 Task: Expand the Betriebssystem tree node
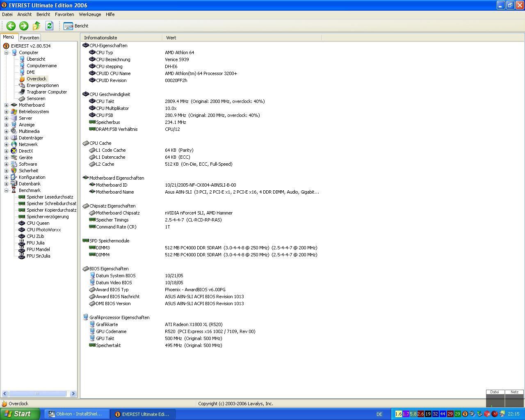6,112
